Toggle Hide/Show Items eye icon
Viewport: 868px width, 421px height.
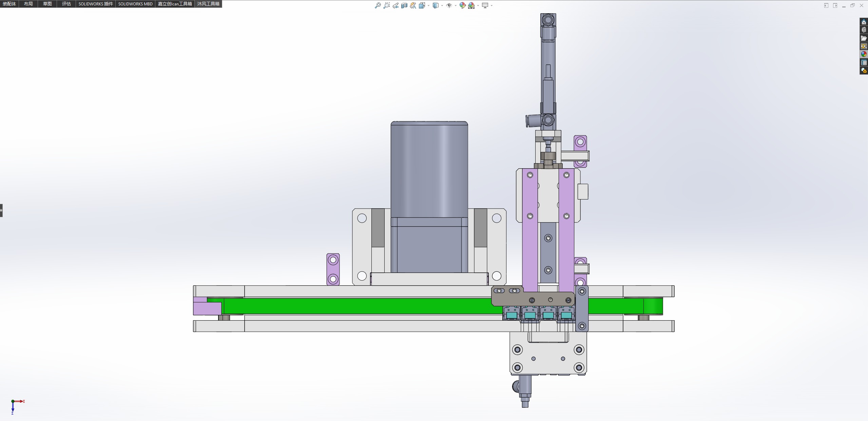pos(449,5)
